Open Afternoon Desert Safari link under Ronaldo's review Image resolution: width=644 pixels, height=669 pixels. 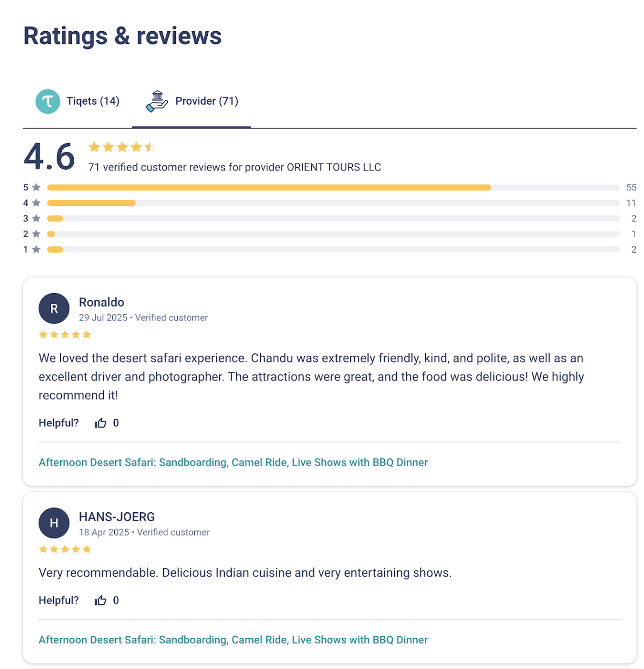click(x=233, y=462)
